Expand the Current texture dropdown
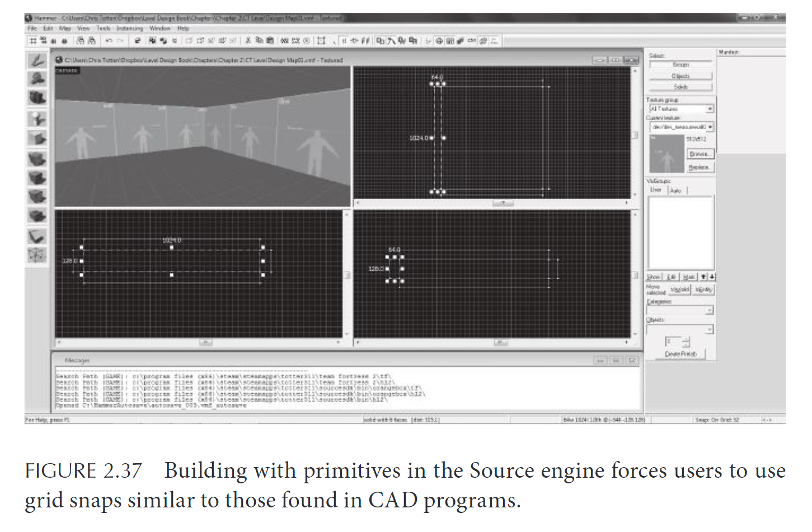812x532 pixels. 681,127
